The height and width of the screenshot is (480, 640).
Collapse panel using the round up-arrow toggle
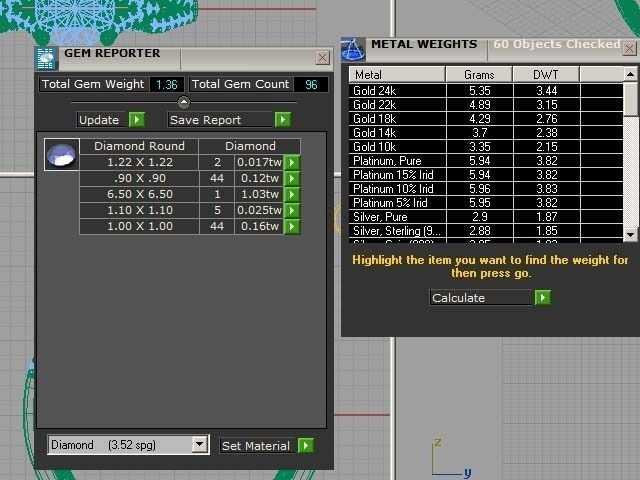click(x=184, y=102)
